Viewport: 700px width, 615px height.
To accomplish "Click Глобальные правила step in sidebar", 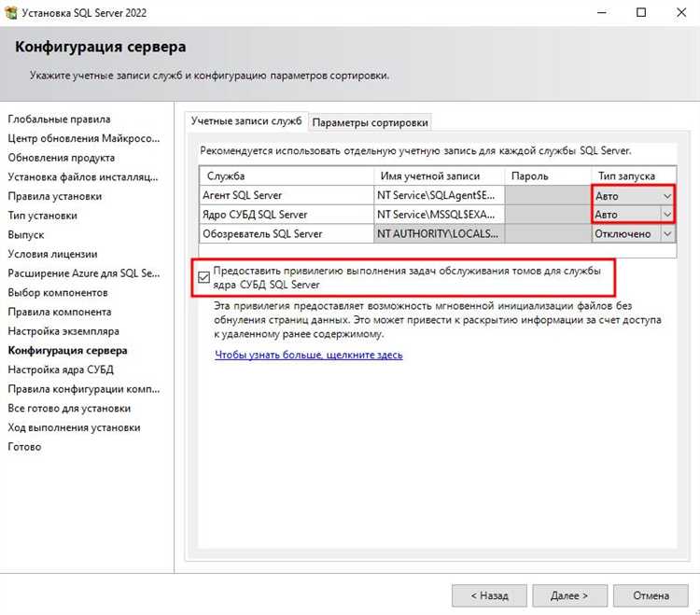I will click(x=59, y=119).
